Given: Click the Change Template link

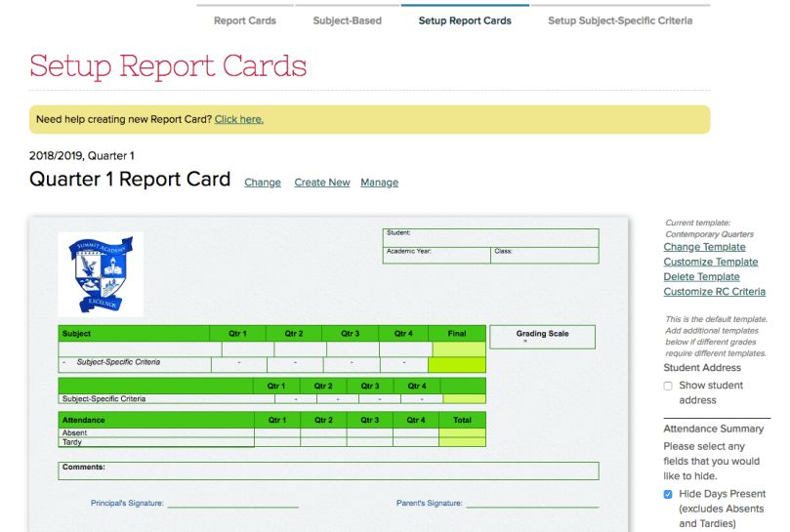Looking at the screenshot, I should [x=704, y=247].
